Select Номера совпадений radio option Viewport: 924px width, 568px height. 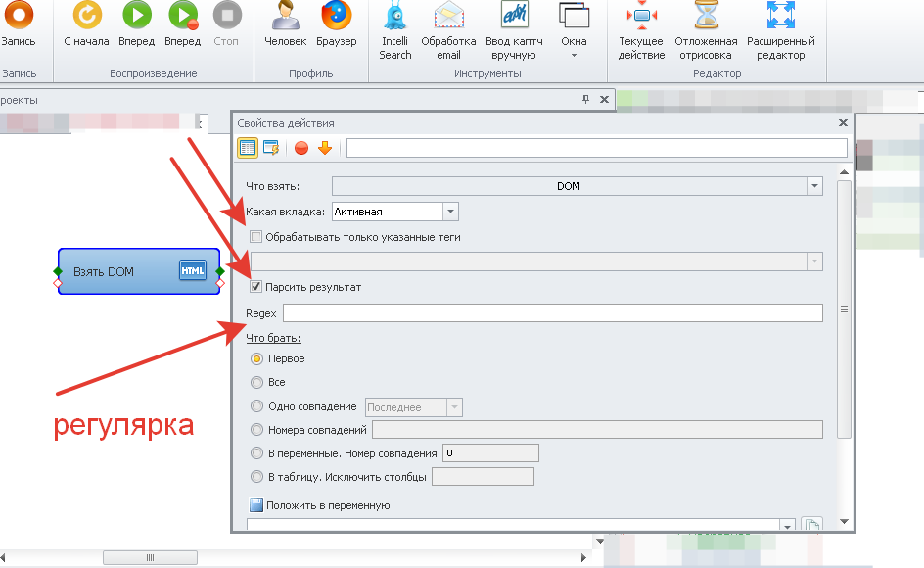256,430
